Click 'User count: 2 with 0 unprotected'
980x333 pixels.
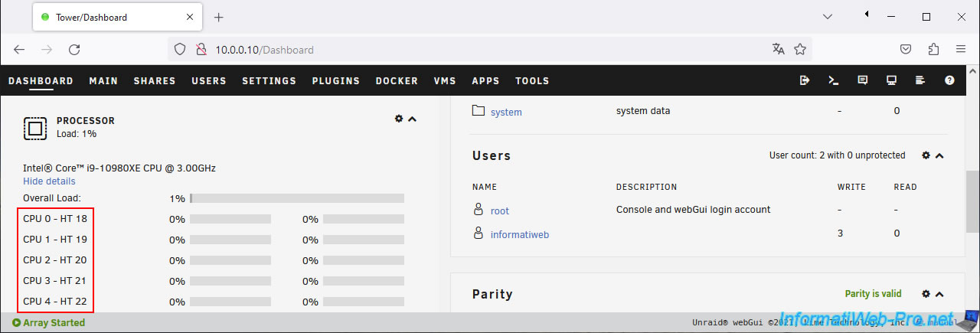point(837,155)
